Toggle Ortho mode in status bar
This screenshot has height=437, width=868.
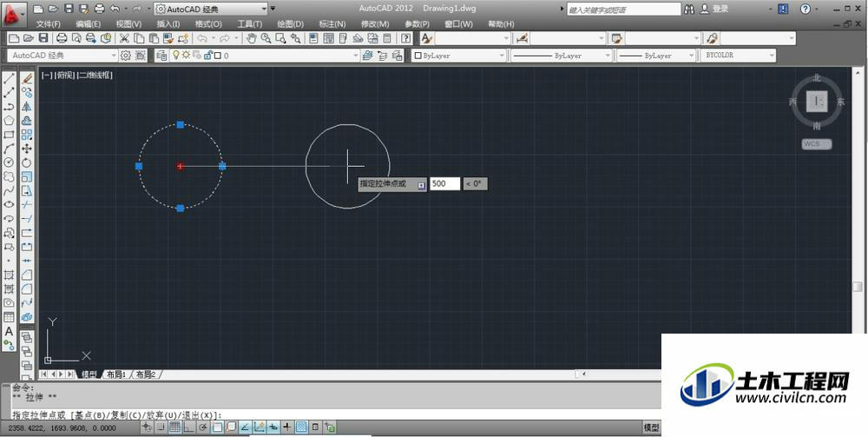188,427
